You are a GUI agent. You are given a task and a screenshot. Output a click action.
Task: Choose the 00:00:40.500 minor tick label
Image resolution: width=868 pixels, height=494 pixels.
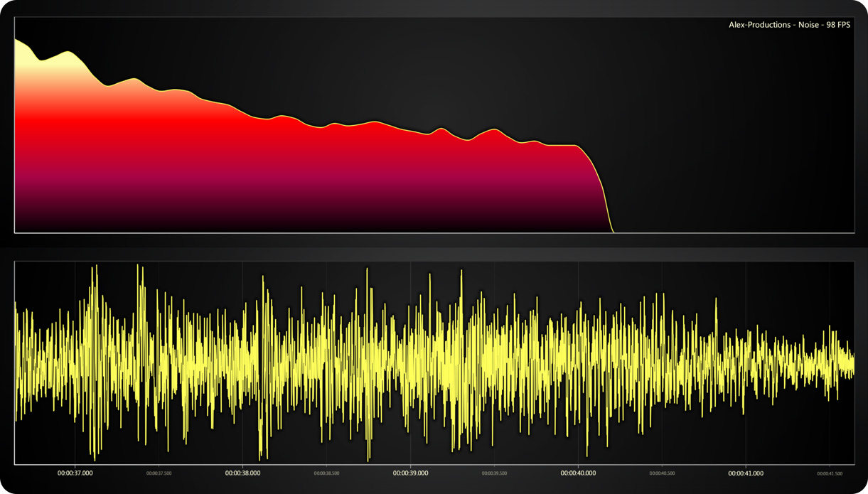pyautogui.click(x=662, y=473)
